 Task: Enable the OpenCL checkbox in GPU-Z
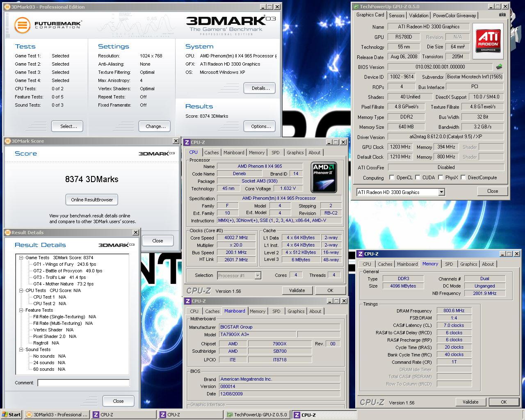392,178
